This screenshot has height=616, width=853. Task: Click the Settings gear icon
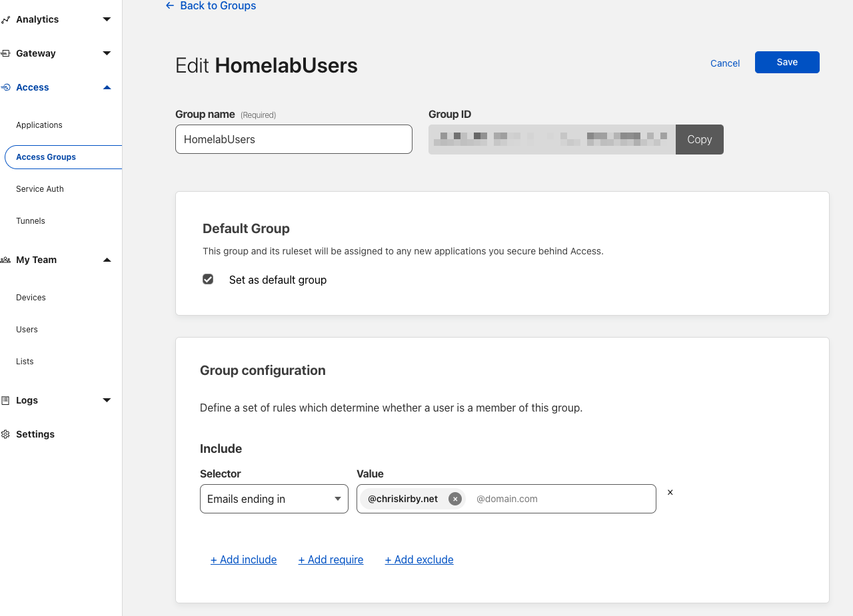pyautogui.click(x=6, y=434)
